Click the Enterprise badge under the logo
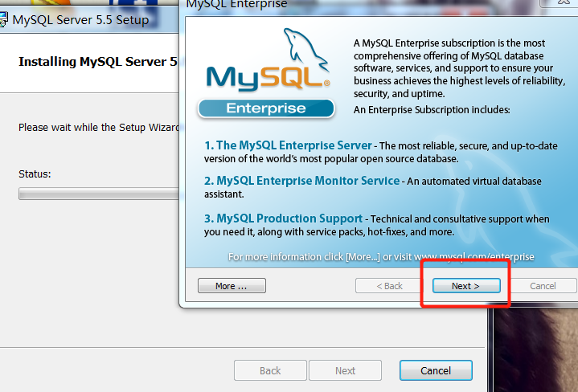Screen dimensions: 578x392 point(266,108)
